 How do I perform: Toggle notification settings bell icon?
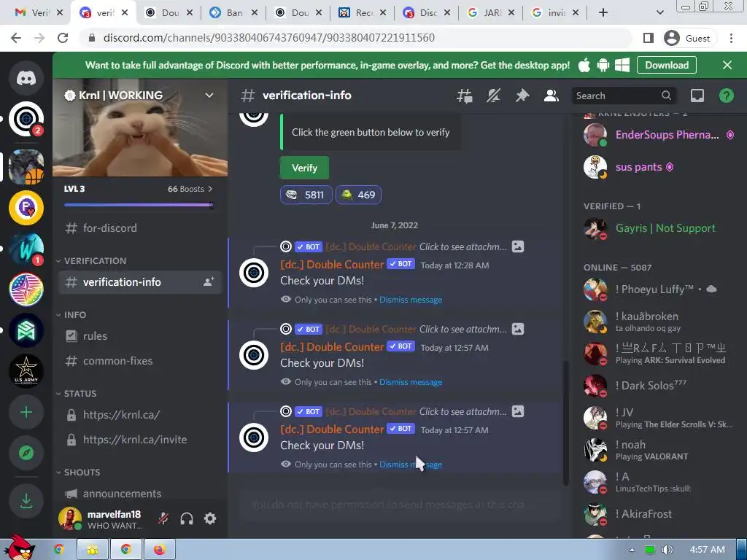click(493, 96)
